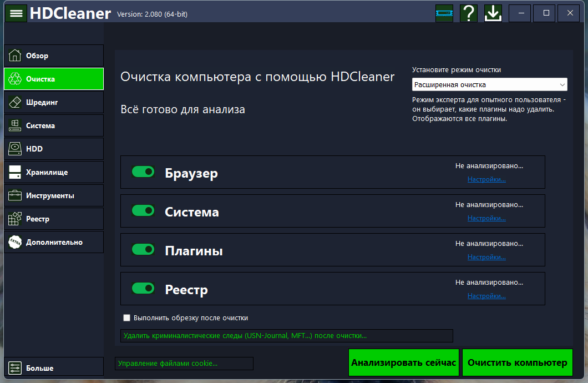Click the recycle icon beside Очистка

tap(15, 79)
